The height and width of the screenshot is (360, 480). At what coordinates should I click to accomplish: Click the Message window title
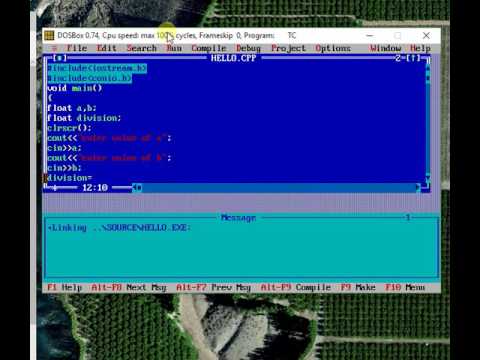[239, 218]
